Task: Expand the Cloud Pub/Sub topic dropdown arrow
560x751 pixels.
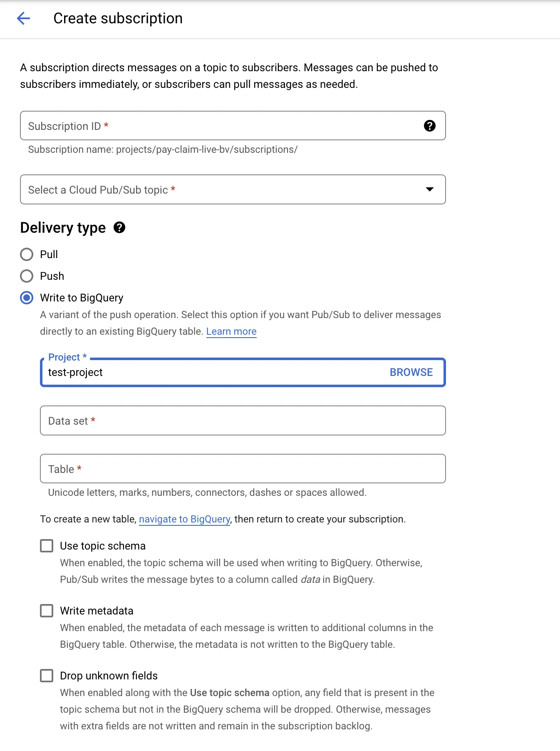Action: pyautogui.click(x=429, y=189)
